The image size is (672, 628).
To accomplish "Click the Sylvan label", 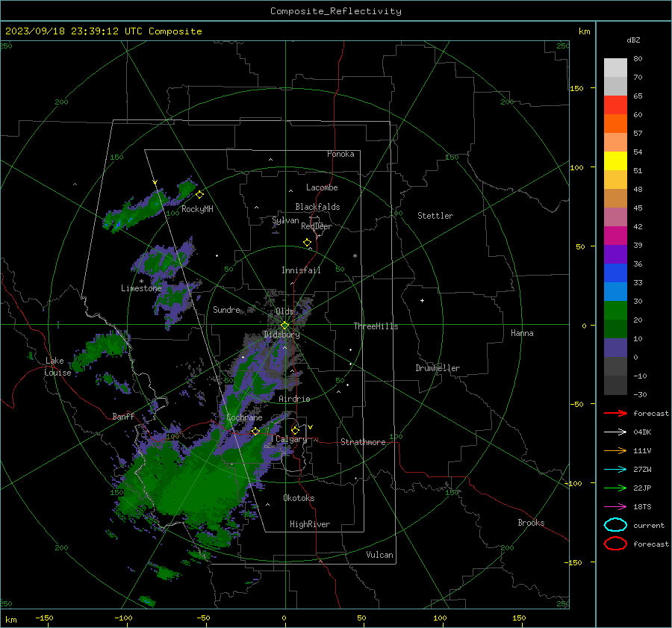I will click(x=285, y=220).
